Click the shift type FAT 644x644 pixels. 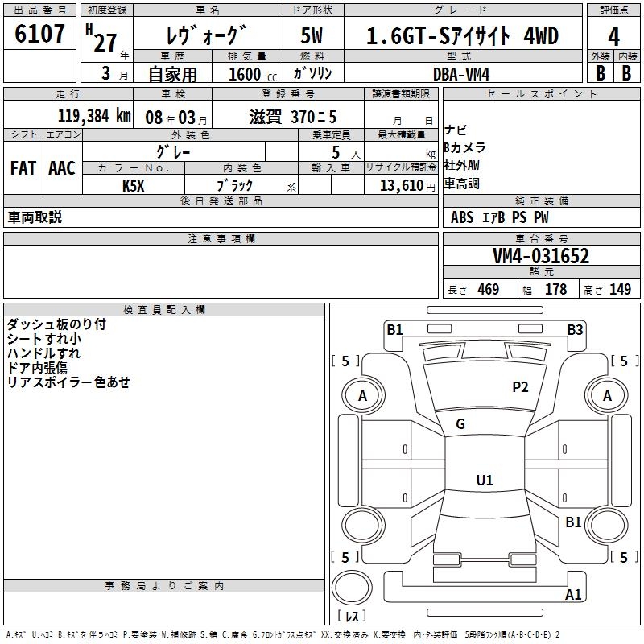pyautogui.click(x=23, y=168)
